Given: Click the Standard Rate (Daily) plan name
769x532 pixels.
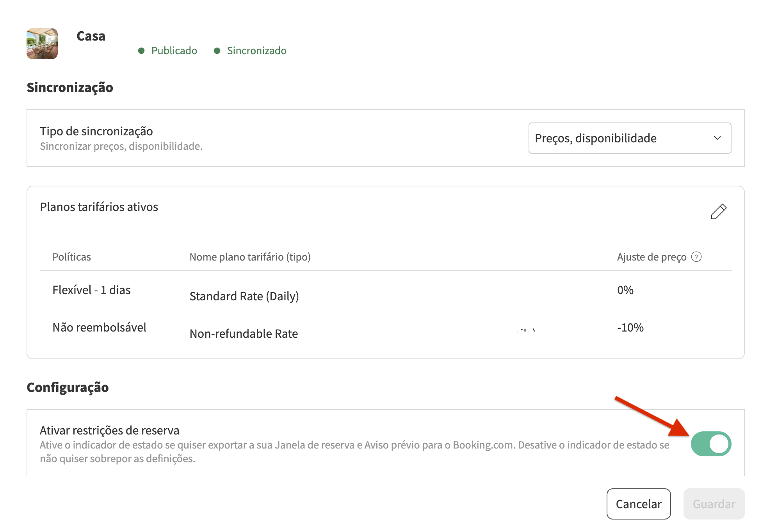Looking at the screenshot, I should pyautogui.click(x=244, y=296).
